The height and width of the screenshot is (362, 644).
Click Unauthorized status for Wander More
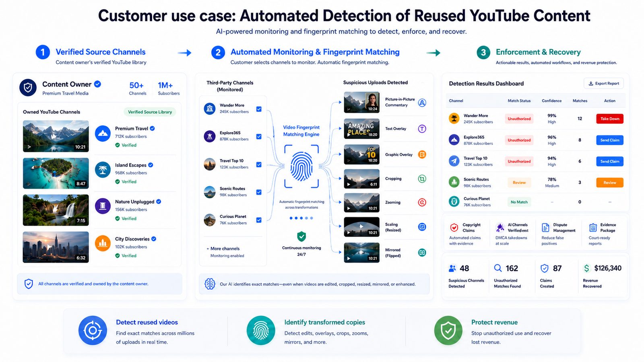tap(519, 119)
